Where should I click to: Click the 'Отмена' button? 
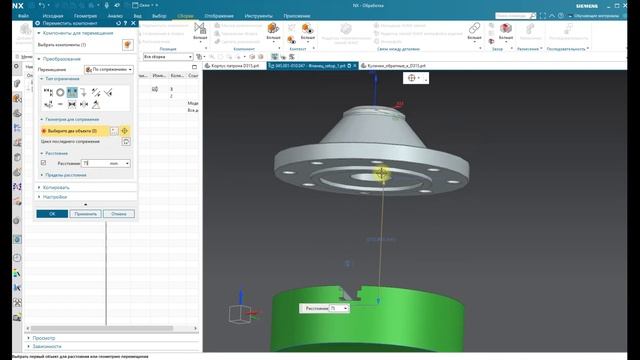click(x=119, y=213)
